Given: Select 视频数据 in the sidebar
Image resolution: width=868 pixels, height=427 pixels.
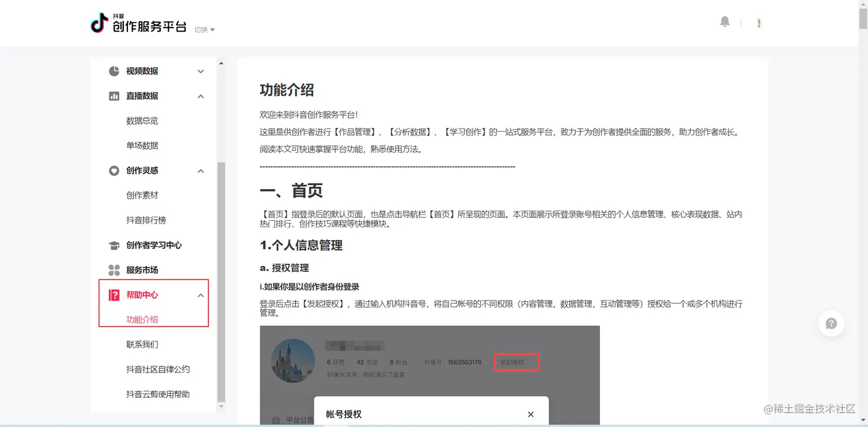Looking at the screenshot, I should (x=142, y=71).
